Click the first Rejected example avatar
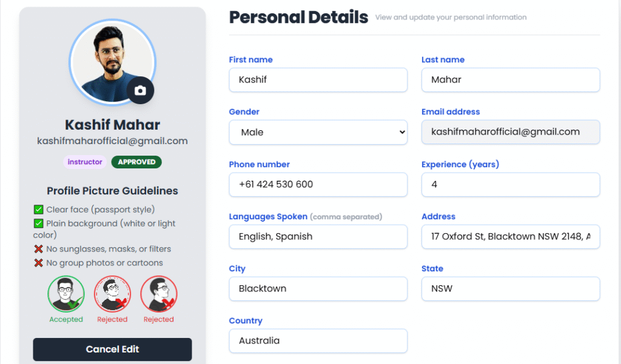This screenshot has height=364, width=621. [112, 294]
